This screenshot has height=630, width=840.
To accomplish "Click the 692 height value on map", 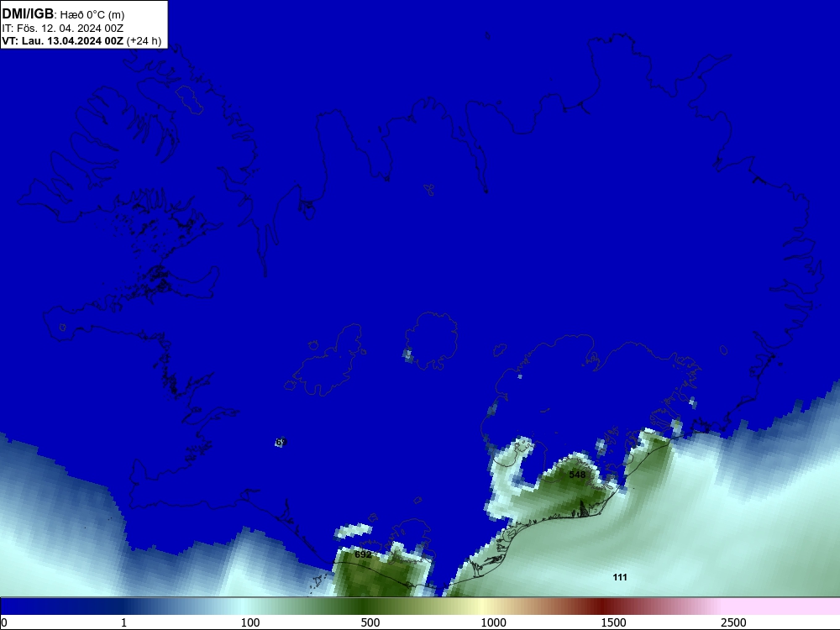I will pyautogui.click(x=363, y=554).
